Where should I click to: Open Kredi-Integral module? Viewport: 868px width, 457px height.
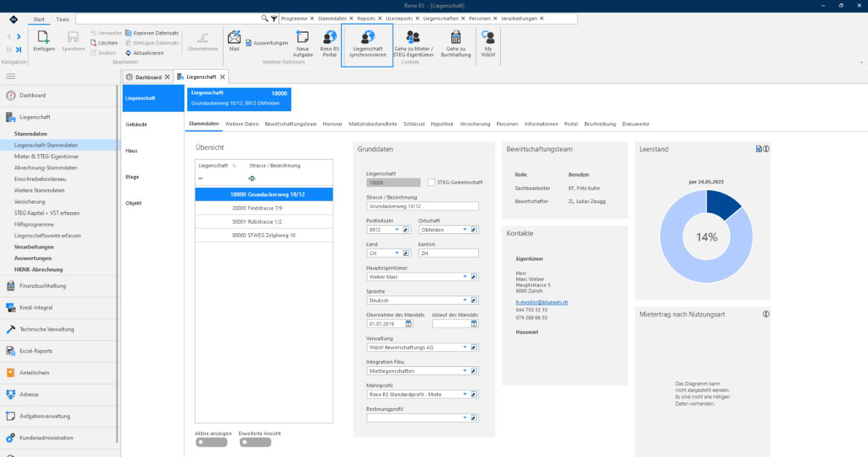click(x=36, y=308)
